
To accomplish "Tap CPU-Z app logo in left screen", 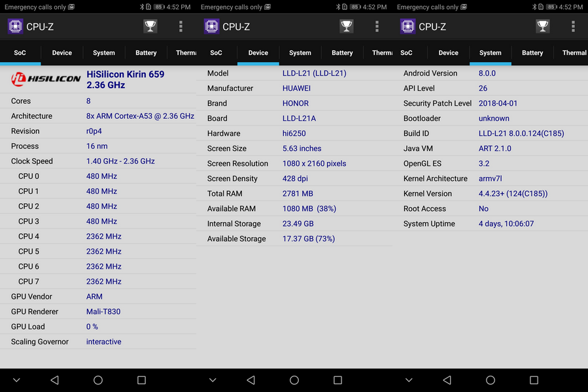I will pos(16,27).
